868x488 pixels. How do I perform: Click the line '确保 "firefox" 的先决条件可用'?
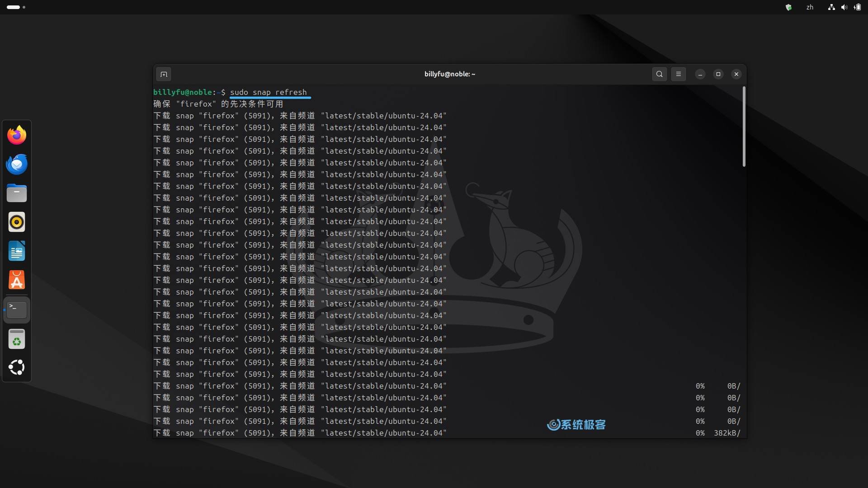pos(218,104)
